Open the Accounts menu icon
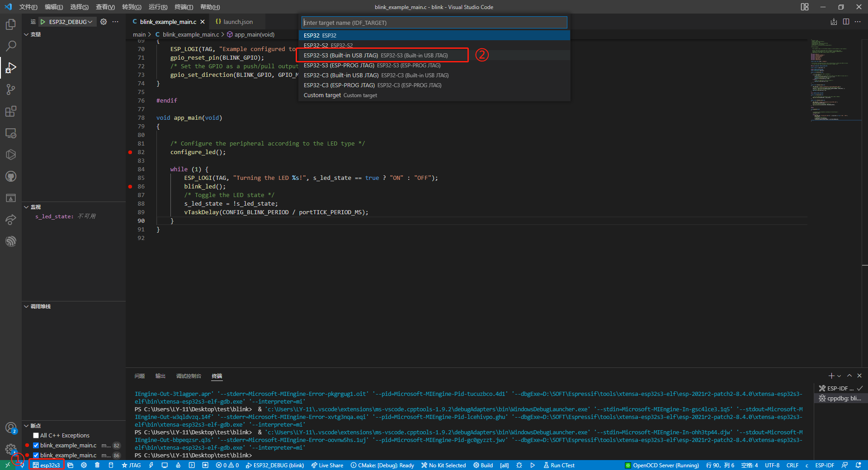The width and height of the screenshot is (868, 470). tap(11, 428)
